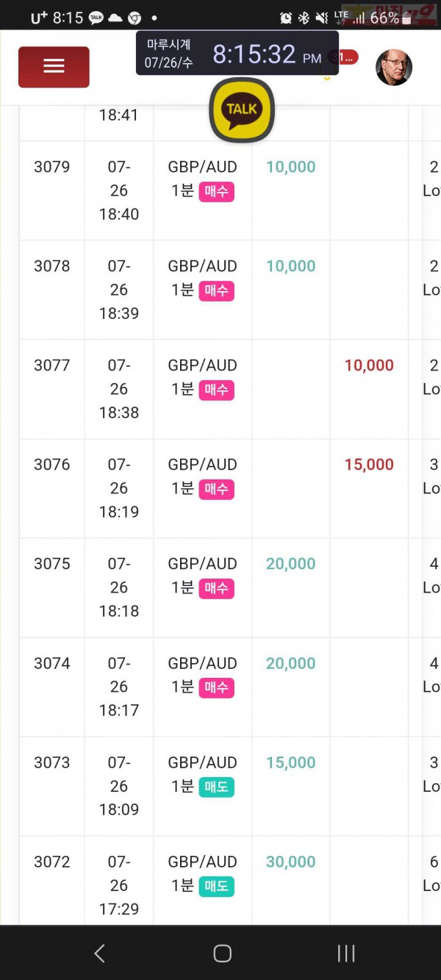
Task: Tap the KakaoTalk floating chat icon
Action: (x=242, y=110)
